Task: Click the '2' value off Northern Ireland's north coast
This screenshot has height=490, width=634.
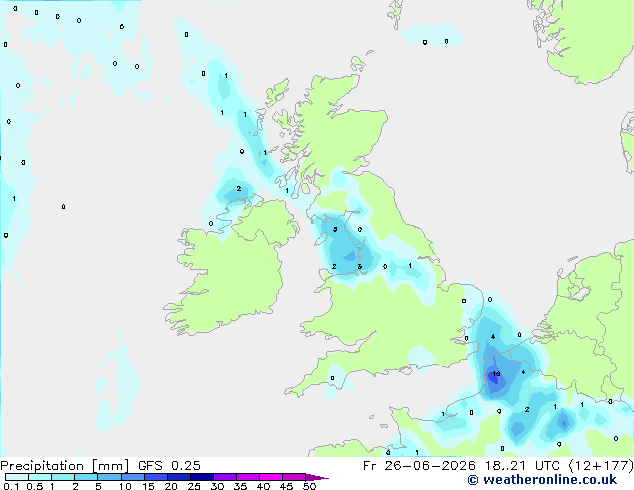Action: 239,188
